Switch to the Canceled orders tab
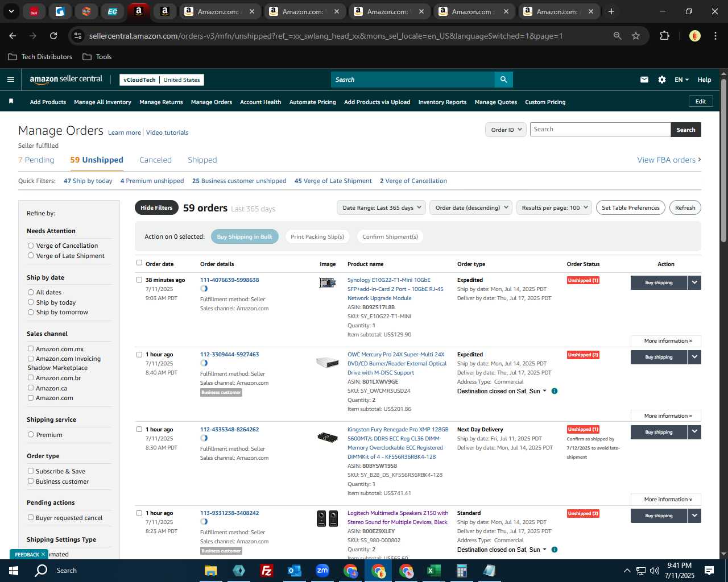The image size is (728, 582). (155, 160)
